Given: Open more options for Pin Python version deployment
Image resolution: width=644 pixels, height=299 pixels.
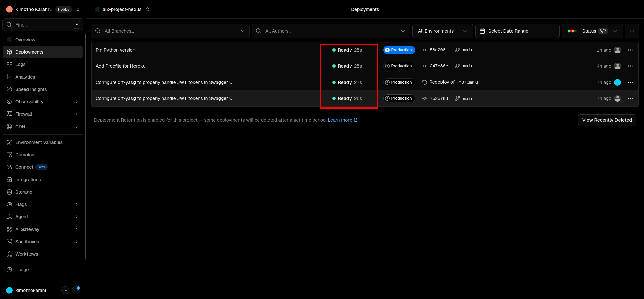Looking at the screenshot, I should pyautogui.click(x=630, y=50).
